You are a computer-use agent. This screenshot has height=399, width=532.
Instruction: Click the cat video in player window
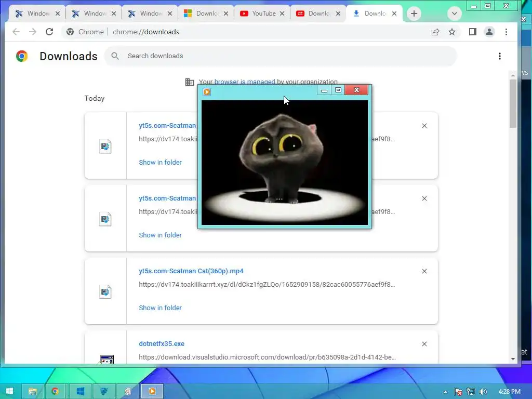[285, 163]
